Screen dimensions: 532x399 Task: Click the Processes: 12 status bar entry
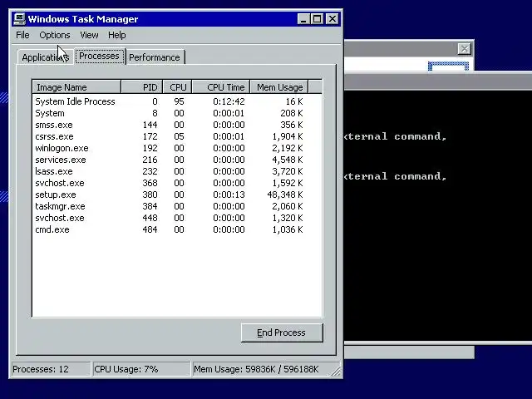pos(51,369)
